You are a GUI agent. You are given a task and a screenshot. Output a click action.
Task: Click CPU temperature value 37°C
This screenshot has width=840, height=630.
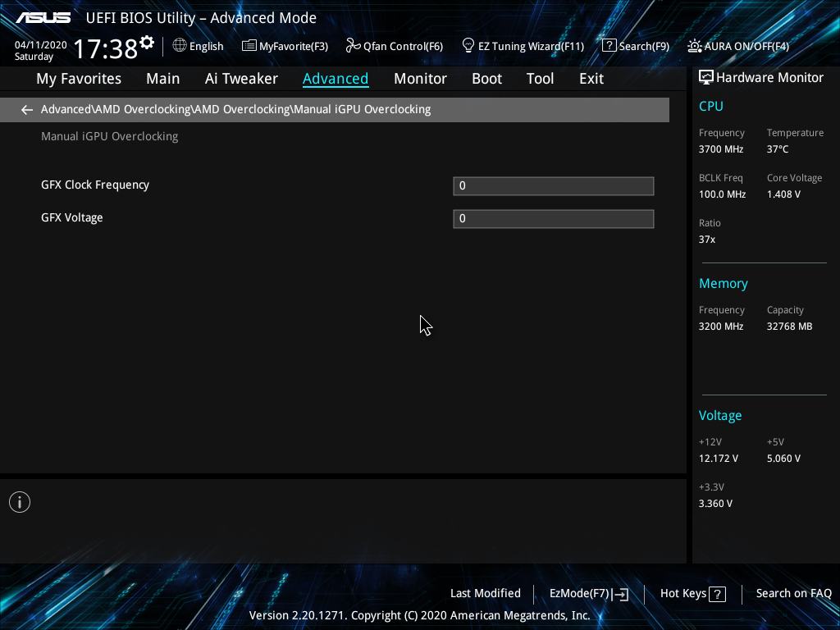click(778, 149)
